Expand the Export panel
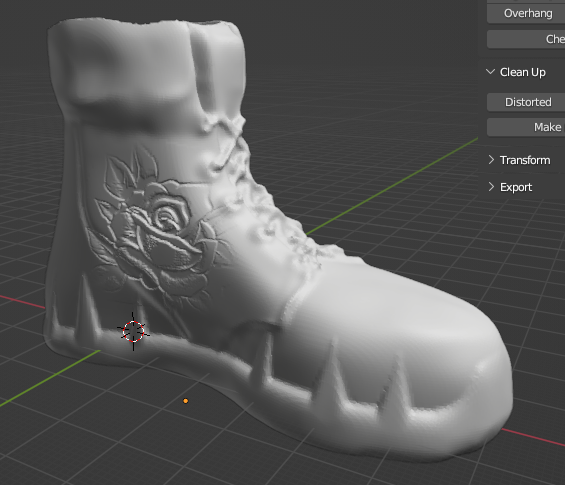This screenshot has width=565, height=485. click(x=491, y=187)
